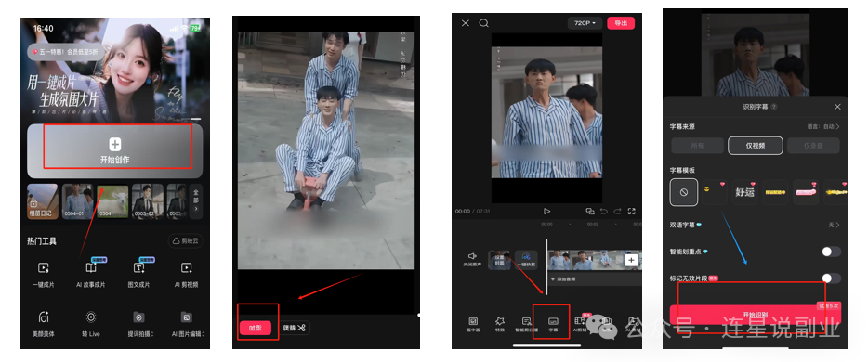This screenshot has height=362, width=868.
Task: Tap the scissors edit button beside confirm
Action: 295,328
